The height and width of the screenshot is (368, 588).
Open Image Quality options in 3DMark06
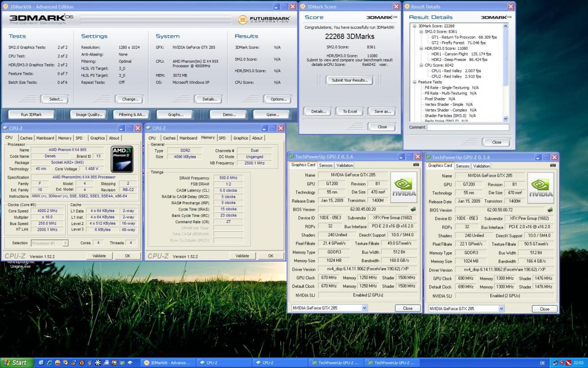pos(89,114)
